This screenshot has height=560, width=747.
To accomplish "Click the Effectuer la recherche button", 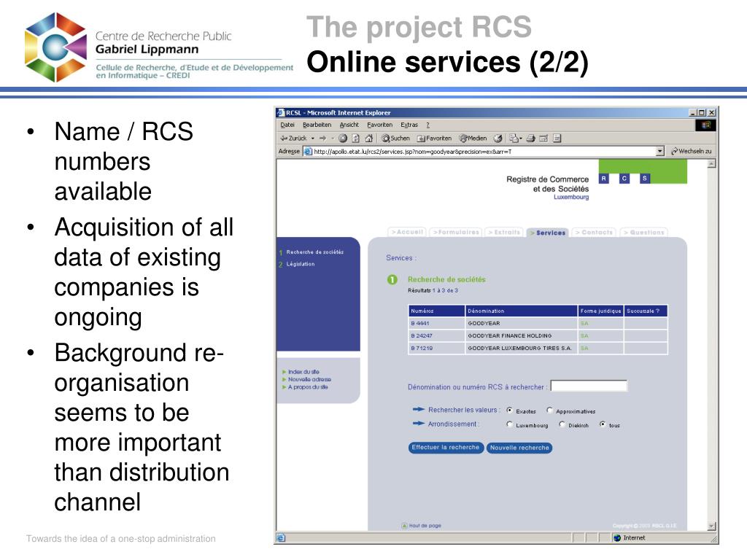I will 446,448.
